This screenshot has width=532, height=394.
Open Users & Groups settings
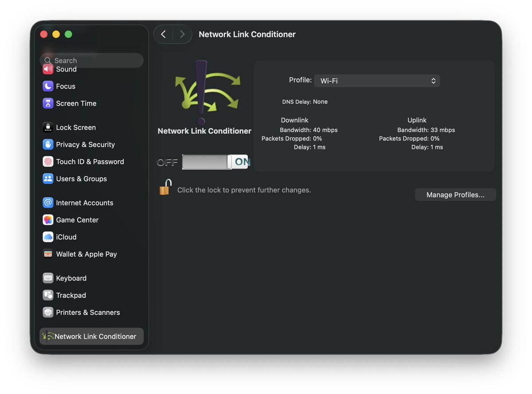click(x=91, y=179)
